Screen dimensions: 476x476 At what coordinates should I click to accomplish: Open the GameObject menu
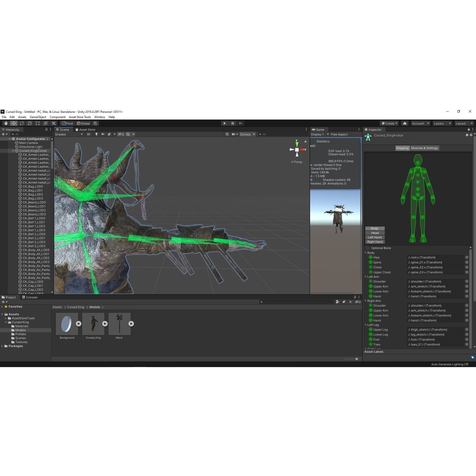pyautogui.click(x=38, y=117)
